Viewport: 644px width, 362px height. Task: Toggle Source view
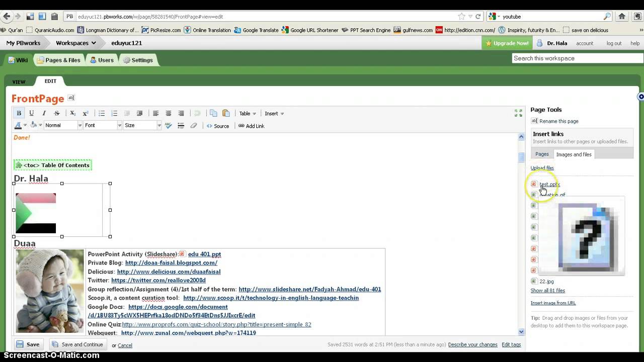click(x=217, y=126)
